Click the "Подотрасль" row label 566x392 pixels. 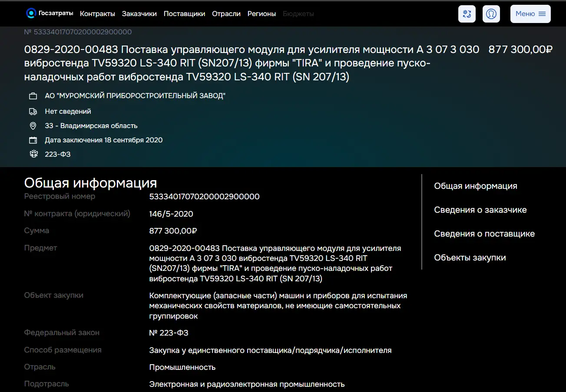[46, 384]
